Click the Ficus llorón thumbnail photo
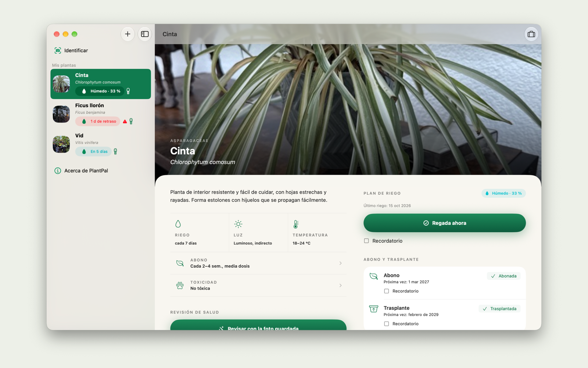This screenshot has width=588, height=368. (x=61, y=114)
